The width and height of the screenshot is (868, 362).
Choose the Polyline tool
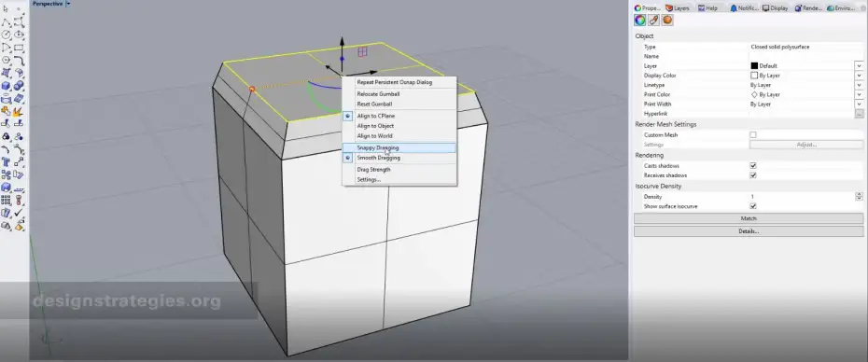tap(7, 22)
